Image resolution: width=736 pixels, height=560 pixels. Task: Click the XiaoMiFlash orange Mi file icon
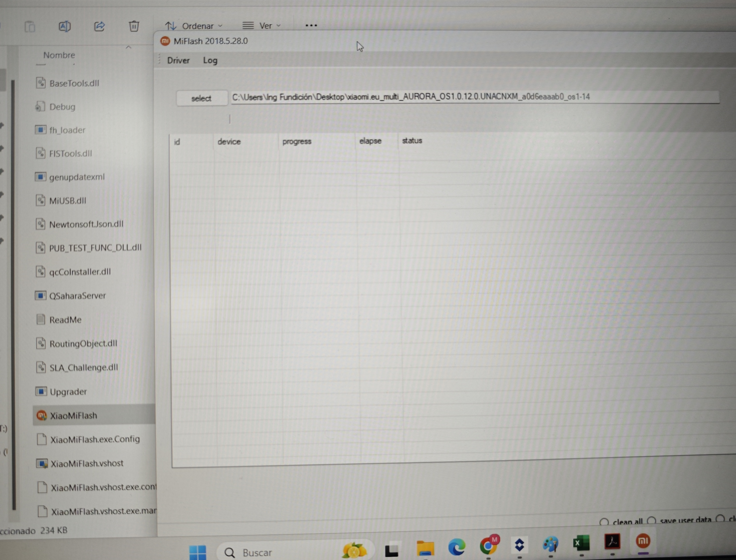coord(42,415)
